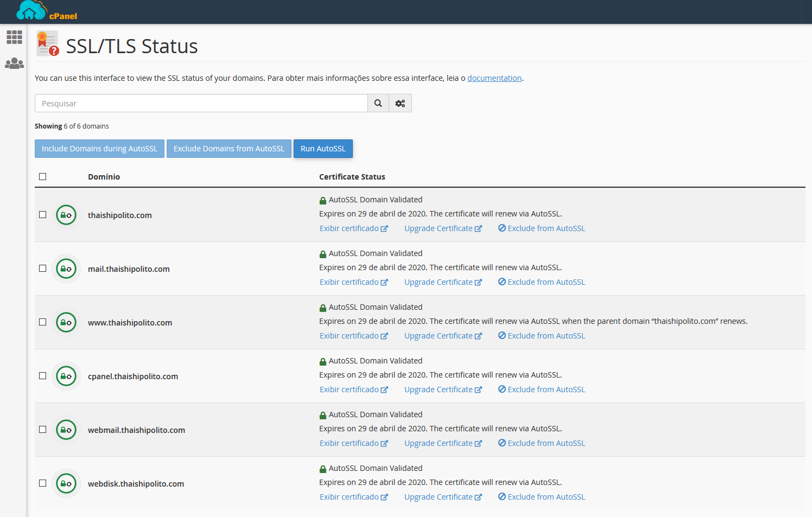The width and height of the screenshot is (812, 517).
Task: Click lock status icon for cpanel.thaishipolito.com
Action: pyautogui.click(x=66, y=376)
